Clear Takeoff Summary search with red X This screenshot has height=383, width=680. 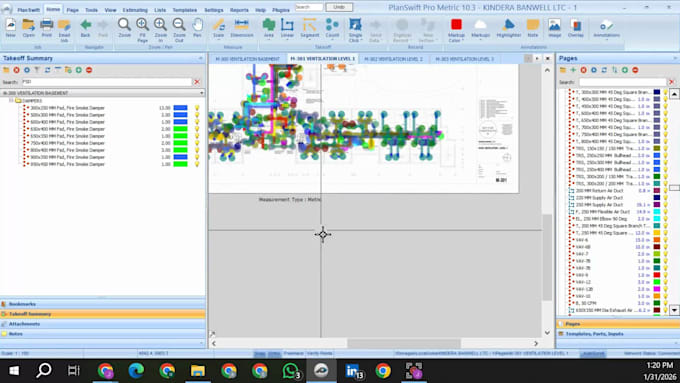(197, 82)
